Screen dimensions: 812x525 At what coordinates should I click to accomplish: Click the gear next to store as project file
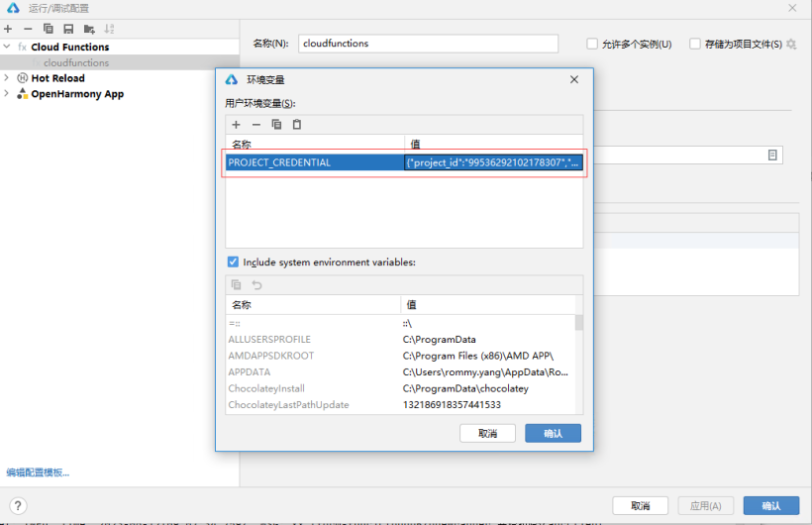pos(791,44)
